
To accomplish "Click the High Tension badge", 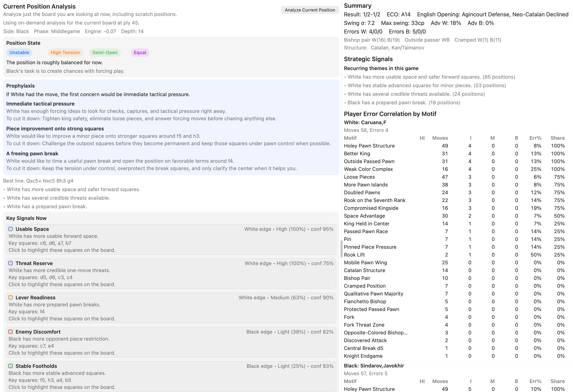I will pyautogui.click(x=65, y=52).
